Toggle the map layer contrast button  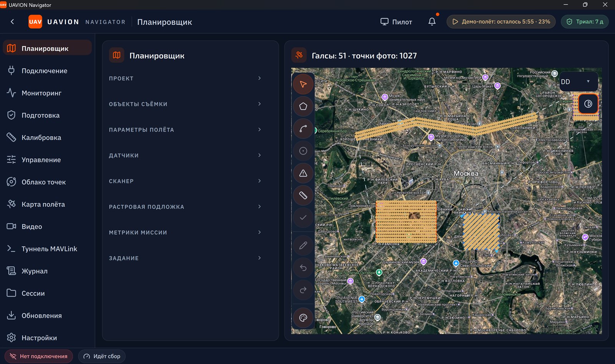coord(588,104)
